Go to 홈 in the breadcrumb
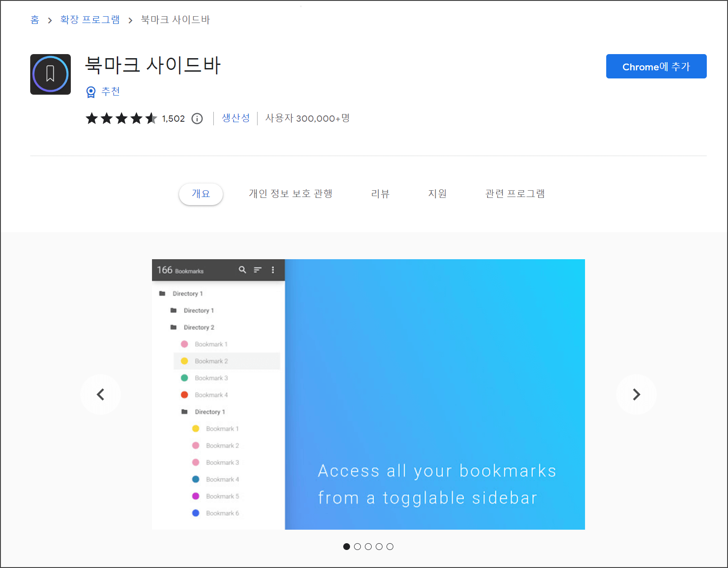The width and height of the screenshot is (728, 568). (x=35, y=20)
